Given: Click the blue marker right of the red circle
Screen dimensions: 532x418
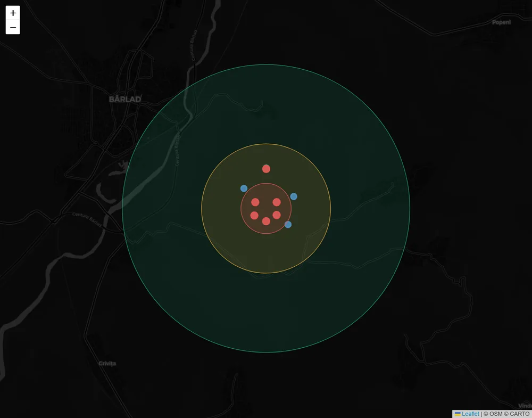Looking at the screenshot, I should coord(294,196).
